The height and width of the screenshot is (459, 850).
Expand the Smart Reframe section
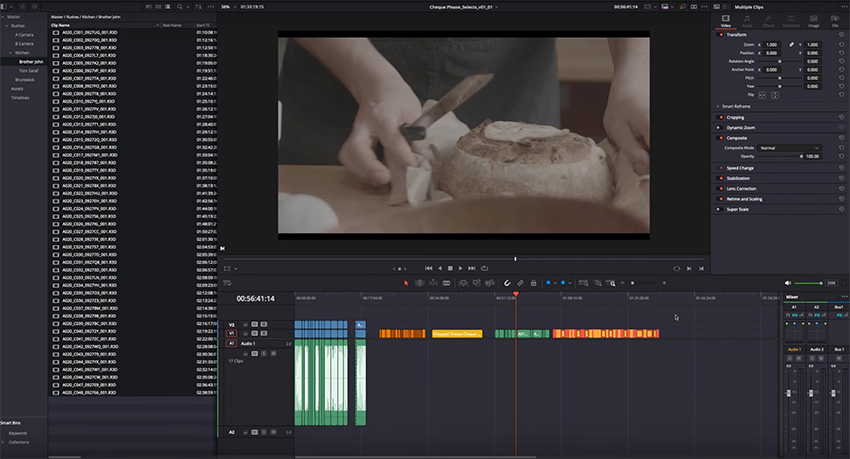pos(720,106)
